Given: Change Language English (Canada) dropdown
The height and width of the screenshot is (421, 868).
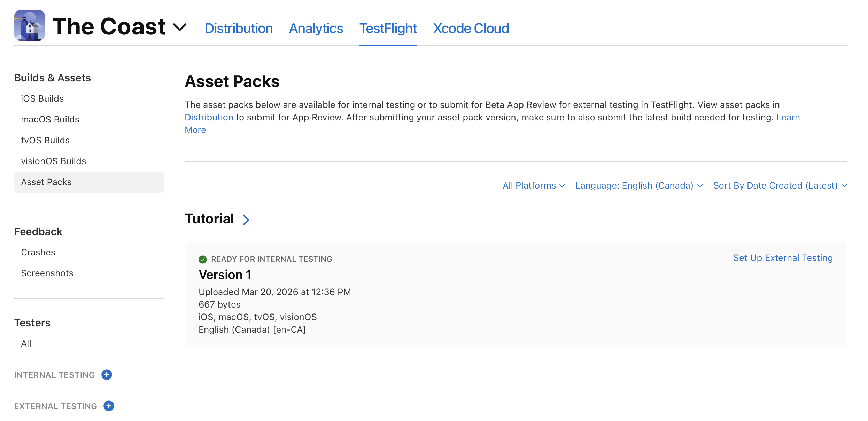Looking at the screenshot, I should pos(639,185).
